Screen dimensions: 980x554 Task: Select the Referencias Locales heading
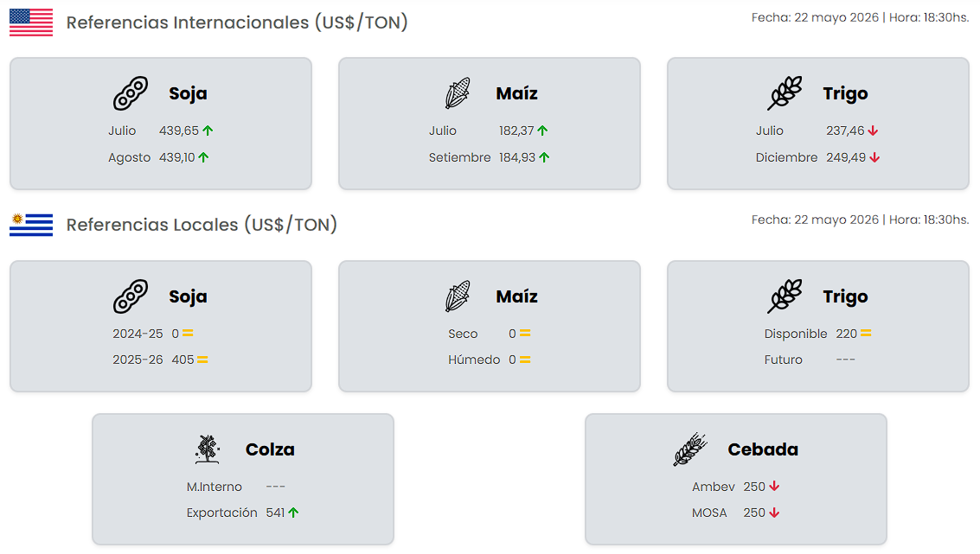click(x=202, y=225)
